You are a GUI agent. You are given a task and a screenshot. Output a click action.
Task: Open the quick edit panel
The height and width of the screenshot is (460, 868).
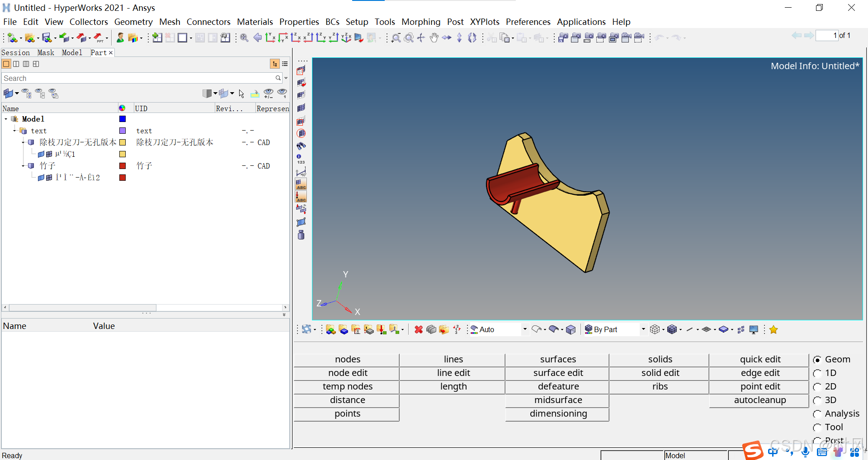759,360
